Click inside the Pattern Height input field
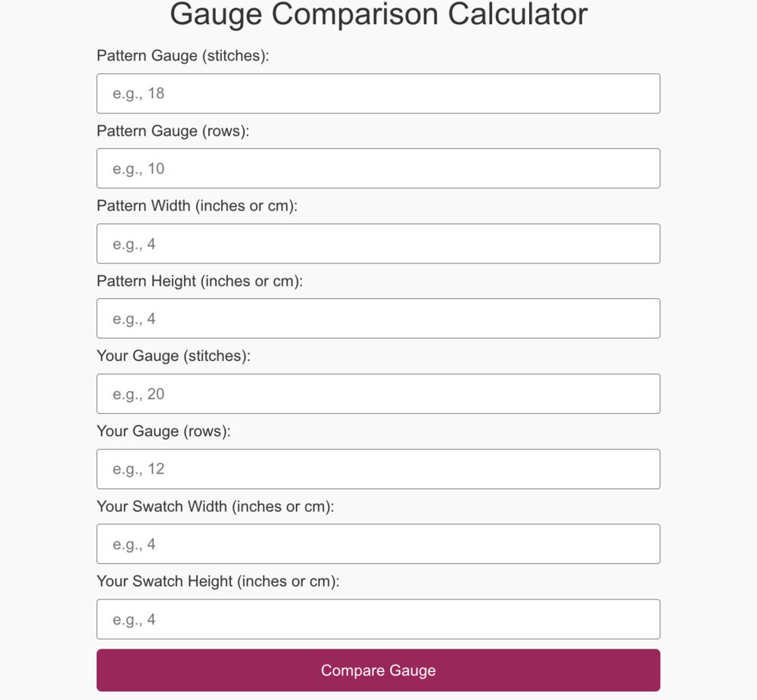Screen dimensions: 757x700 pos(378,318)
